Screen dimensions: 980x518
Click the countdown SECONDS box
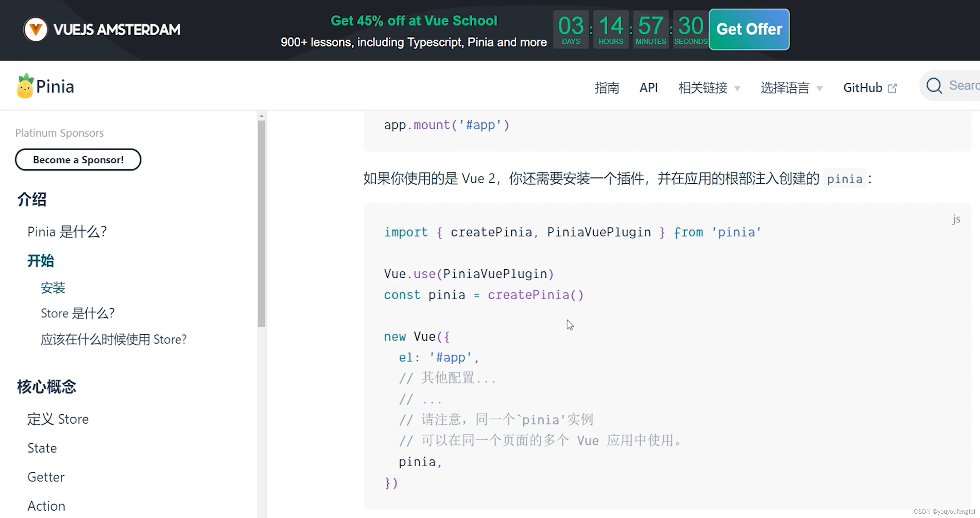pos(690,29)
